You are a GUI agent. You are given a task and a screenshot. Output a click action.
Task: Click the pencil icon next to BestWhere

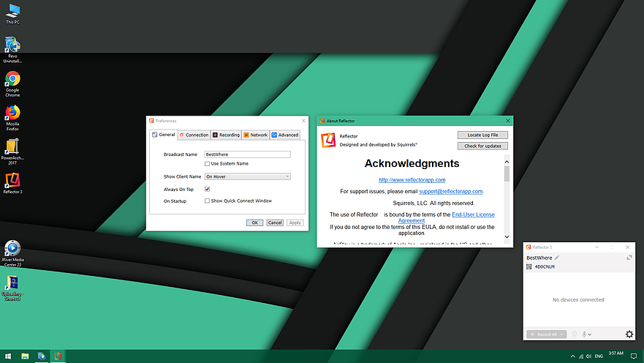pyautogui.click(x=557, y=258)
